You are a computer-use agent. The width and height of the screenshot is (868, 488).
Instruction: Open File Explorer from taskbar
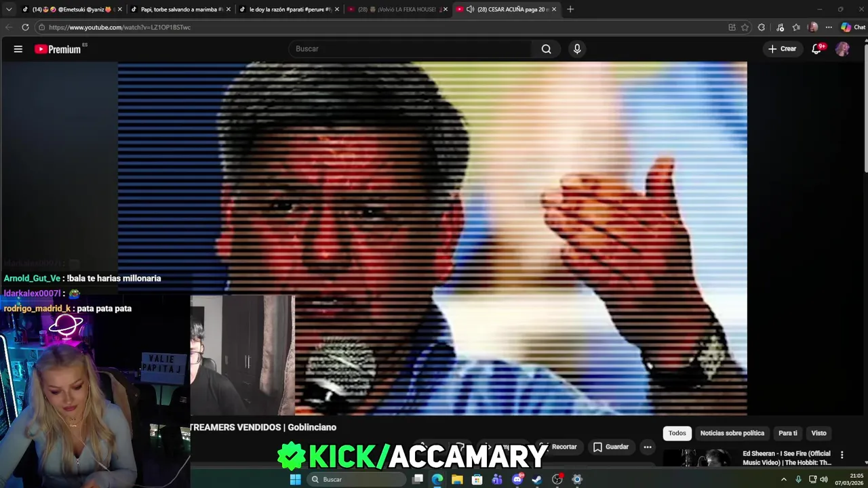point(457,479)
